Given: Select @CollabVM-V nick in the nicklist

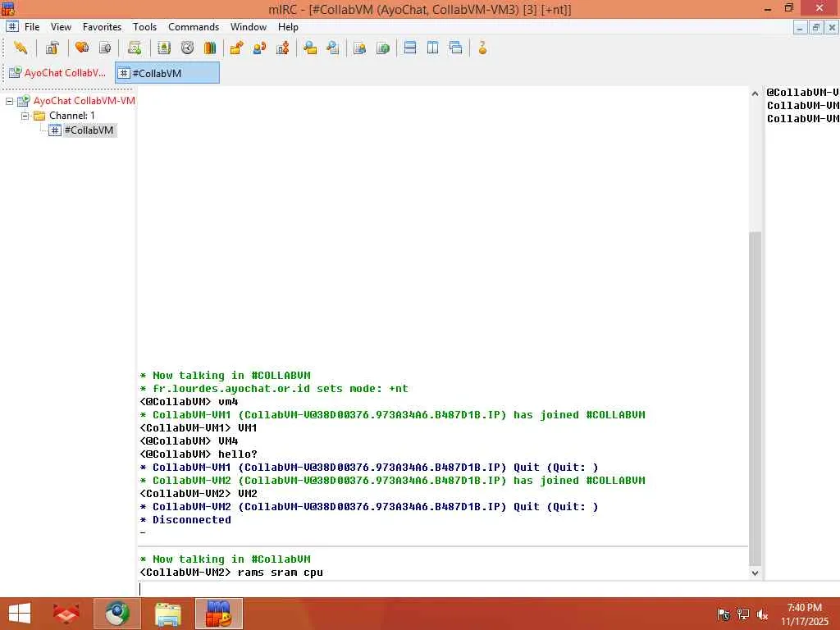Looking at the screenshot, I should 802,92.
